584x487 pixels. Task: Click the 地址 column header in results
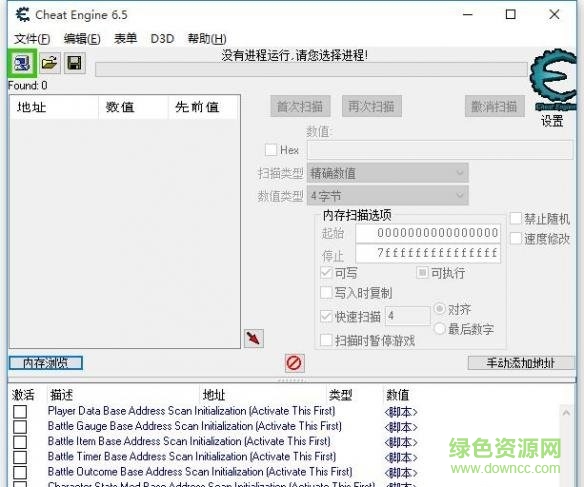pos(54,107)
